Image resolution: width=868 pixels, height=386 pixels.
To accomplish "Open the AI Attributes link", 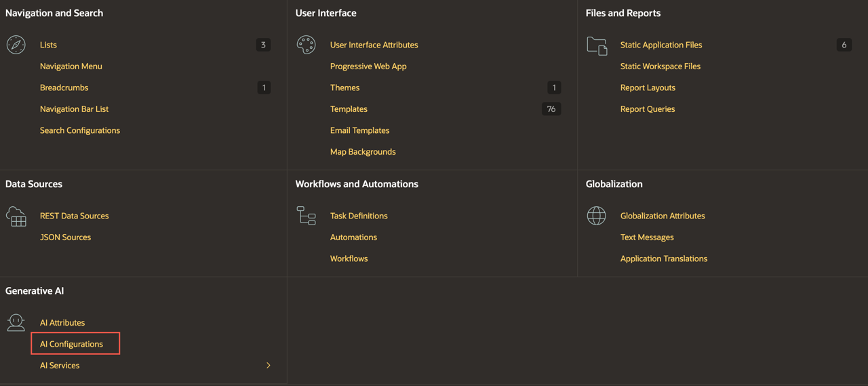I will click(62, 323).
